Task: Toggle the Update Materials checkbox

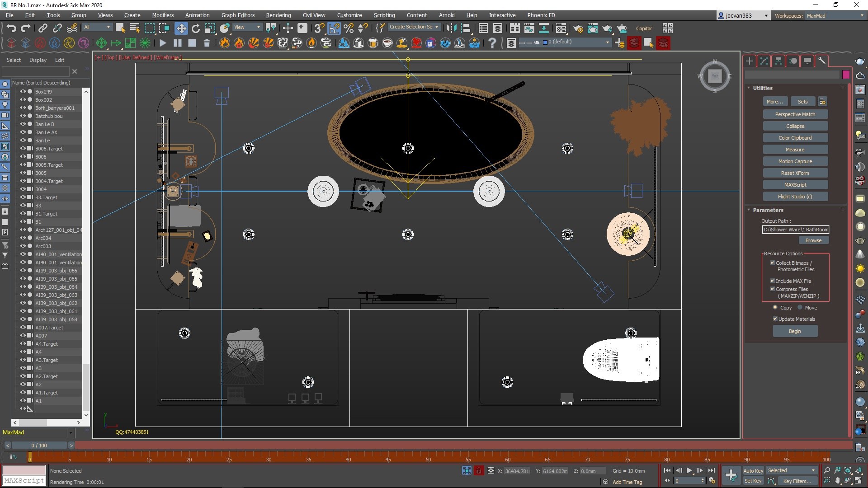Action: [775, 319]
